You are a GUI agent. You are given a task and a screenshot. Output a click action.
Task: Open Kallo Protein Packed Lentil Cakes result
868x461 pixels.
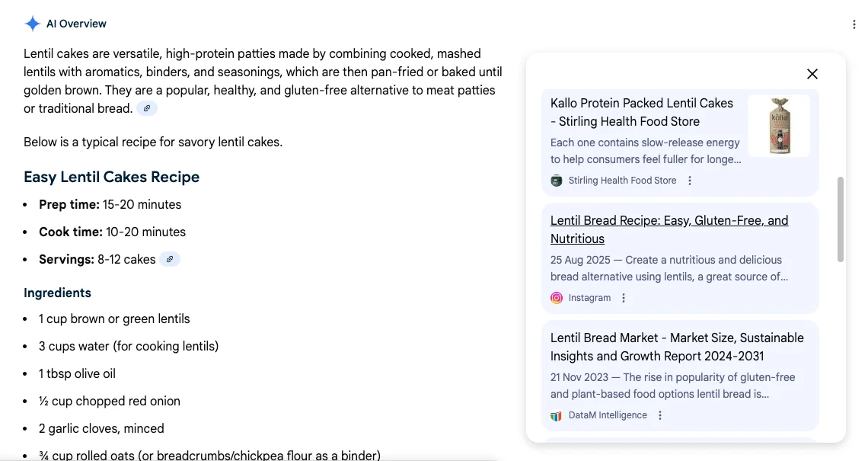click(x=641, y=112)
